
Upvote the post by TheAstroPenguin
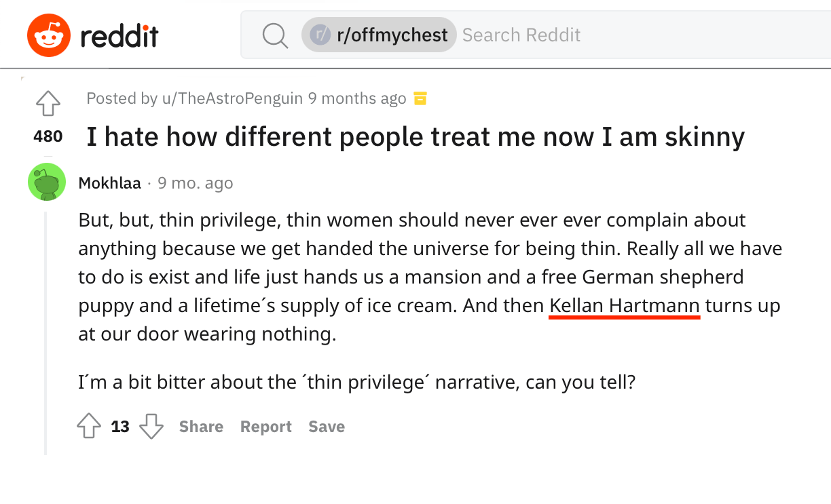coord(48,104)
